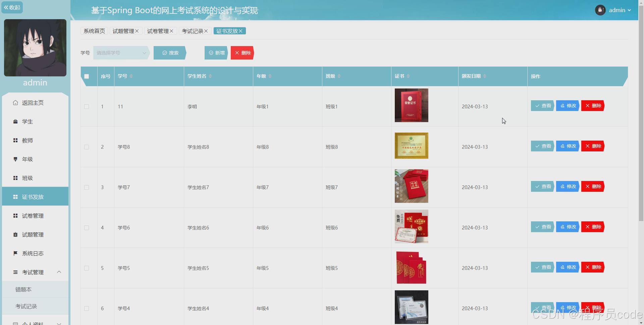Click the grid icon beside 试卷管理

tap(15, 216)
